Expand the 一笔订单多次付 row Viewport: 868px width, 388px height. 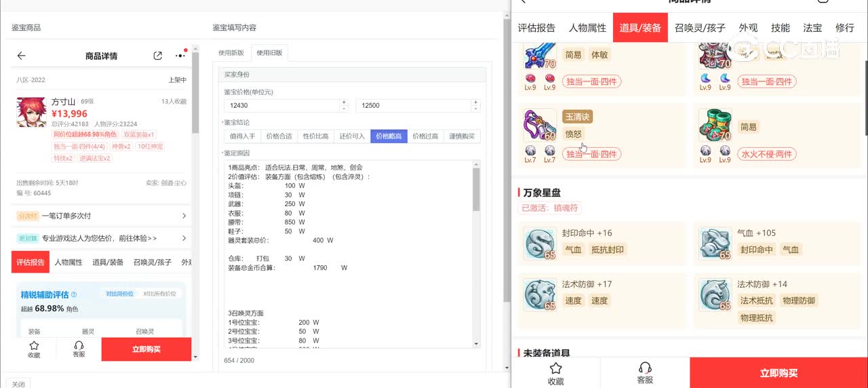(x=102, y=216)
